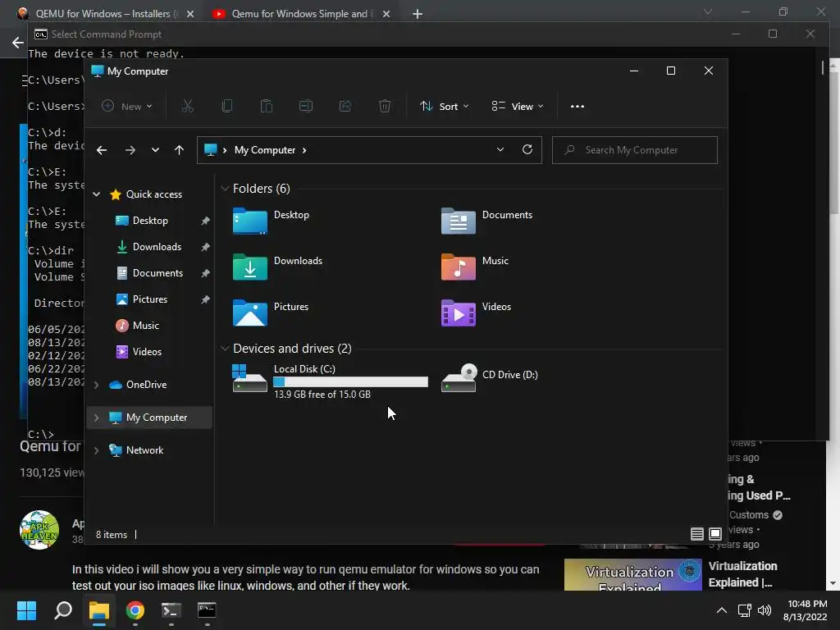Click the Copy icon in Explorer toolbar
The image size is (840, 630).
tap(226, 106)
